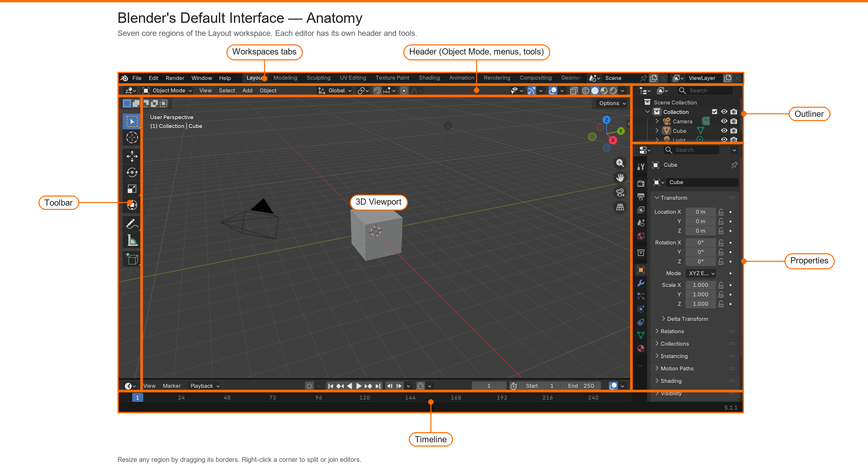868x472 pixels.
Task: Select the Rotate tool
Action: click(x=132, y=173)
